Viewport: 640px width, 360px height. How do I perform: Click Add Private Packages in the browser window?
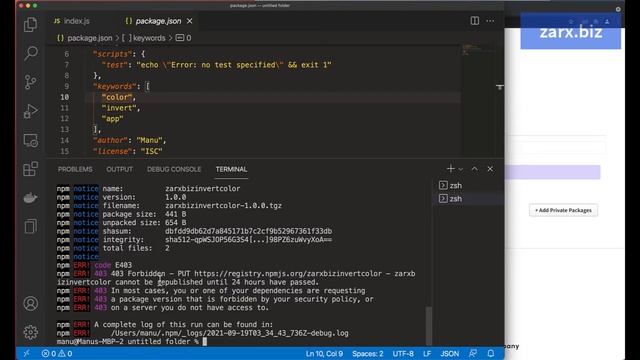563,210
